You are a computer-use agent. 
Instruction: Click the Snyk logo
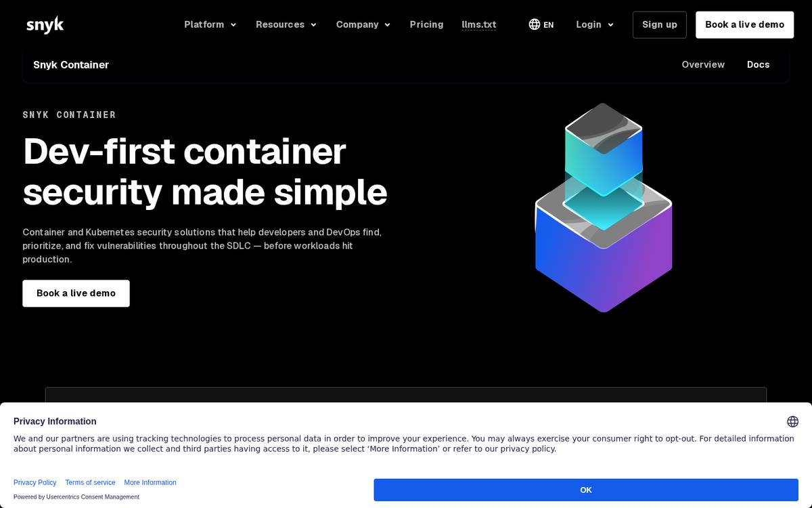click(x=45, y=24)
